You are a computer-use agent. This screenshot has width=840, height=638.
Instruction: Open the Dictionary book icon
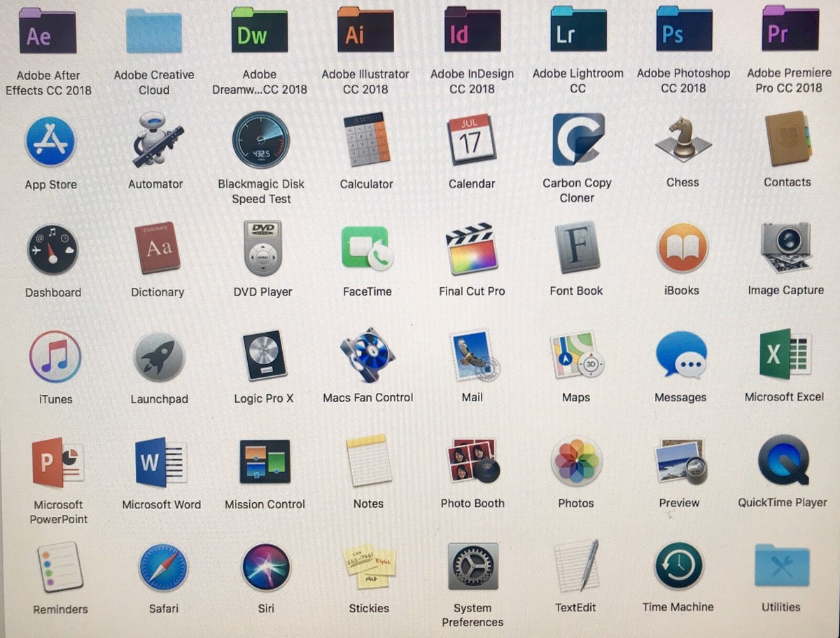coord(157,248)
